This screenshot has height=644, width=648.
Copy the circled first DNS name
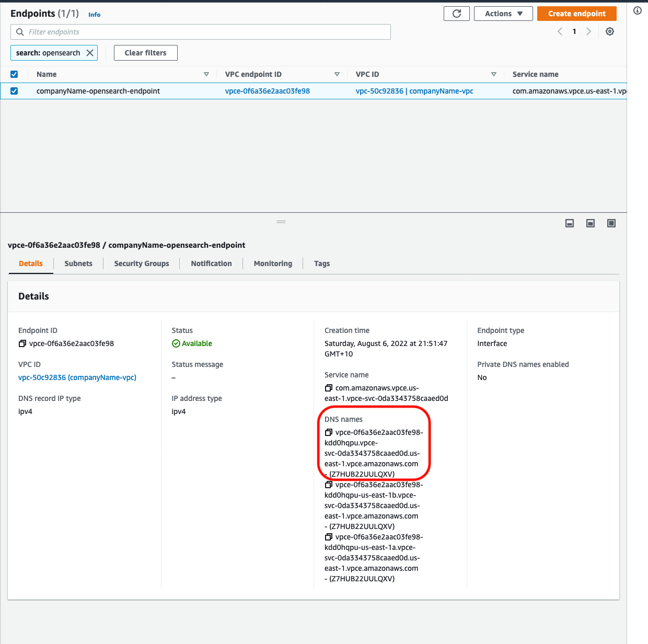coord(328,432)
